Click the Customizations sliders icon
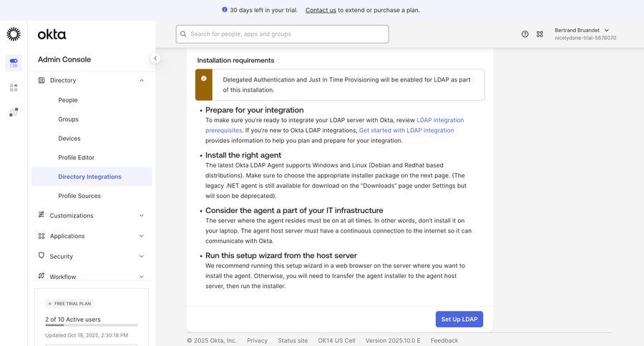 42,214
